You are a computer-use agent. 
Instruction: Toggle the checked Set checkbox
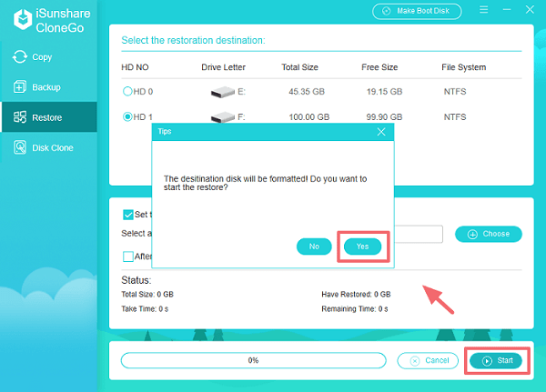point(128,215)
